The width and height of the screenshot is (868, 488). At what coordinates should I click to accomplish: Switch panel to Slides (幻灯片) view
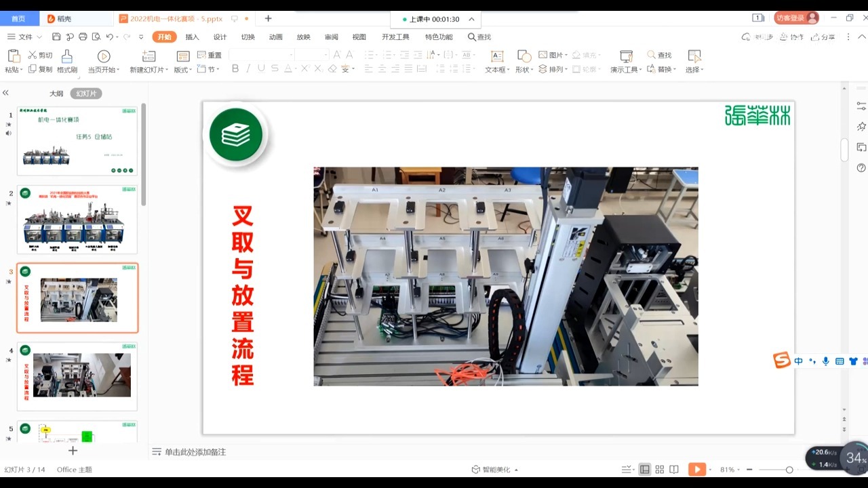[x=86, y=94]
